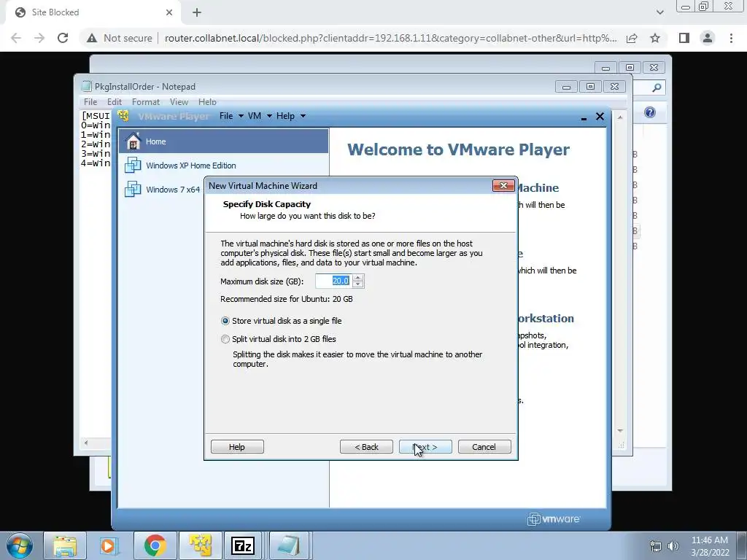This screenshot has height=560, width=747.
Task: Open the VMware Player Help menu
Action: [x=290, y=116]
